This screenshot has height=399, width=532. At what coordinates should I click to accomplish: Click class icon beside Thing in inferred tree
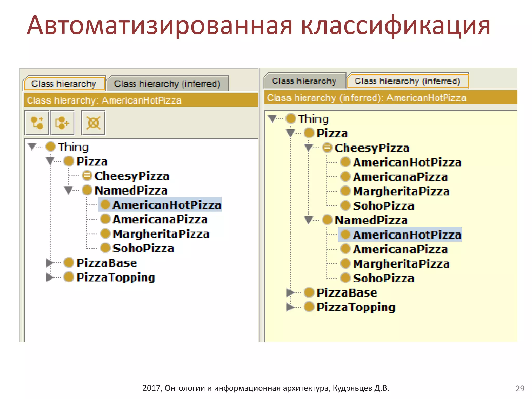click(291, 118)
